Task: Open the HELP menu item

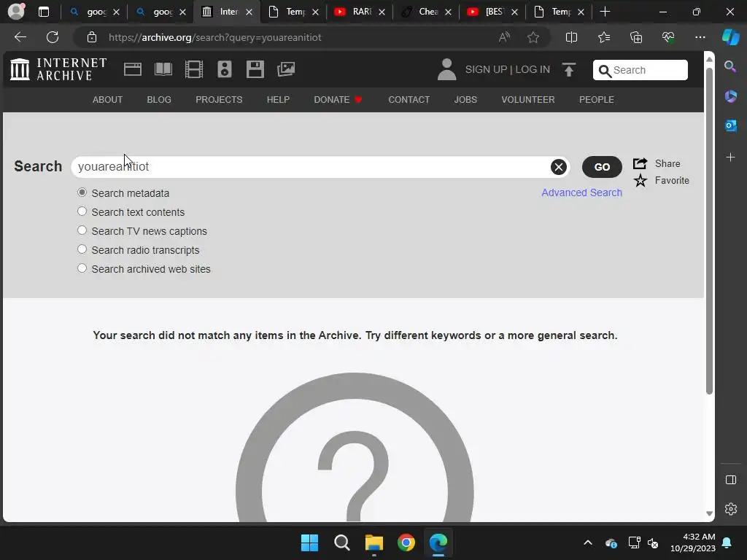Action: point(278,99)
